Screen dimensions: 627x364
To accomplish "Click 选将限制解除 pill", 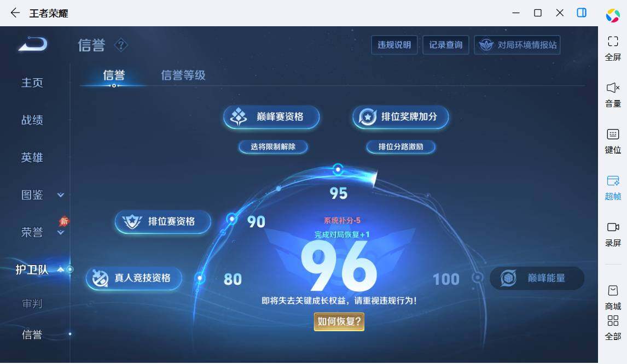I will pos(273,146).
